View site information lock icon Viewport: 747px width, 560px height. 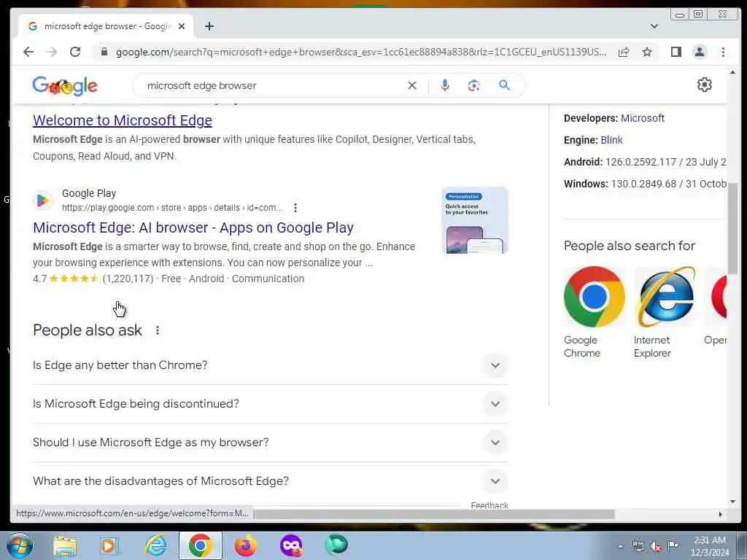(x=104, y=52)
